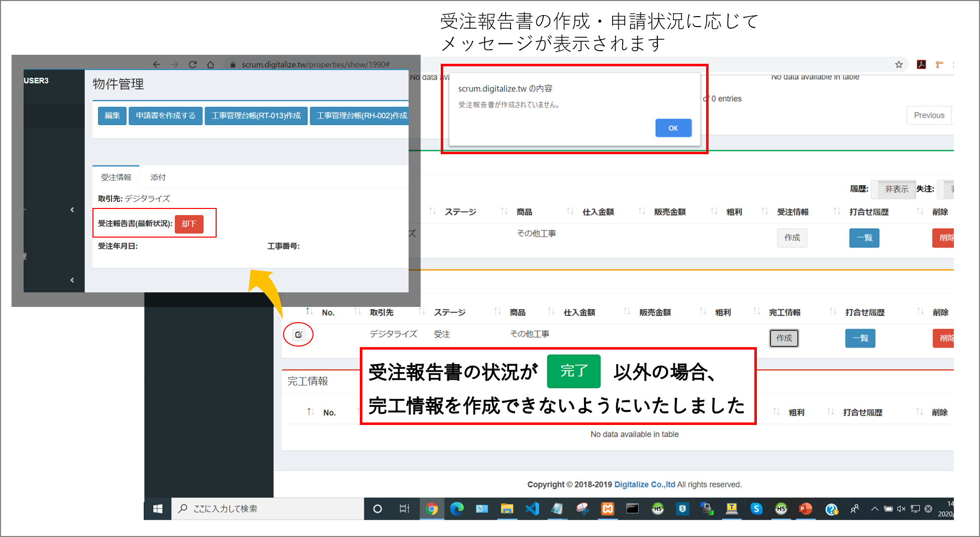This screenshot has width=980, height=537.
Task: Sort the table by 受注情報 column
Action: coord(793,212)
